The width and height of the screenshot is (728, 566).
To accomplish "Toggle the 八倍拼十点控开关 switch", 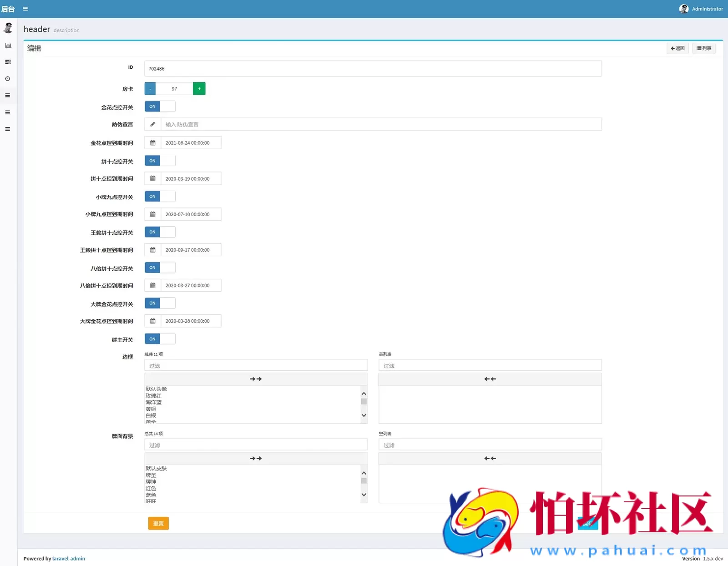I will tap(160, 268).
